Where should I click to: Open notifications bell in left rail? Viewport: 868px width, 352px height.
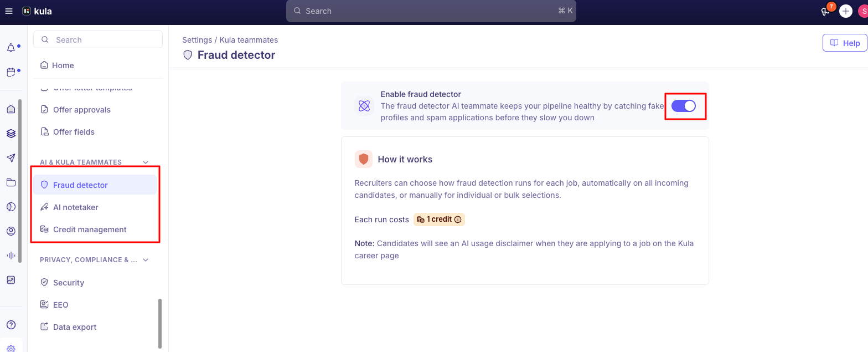tap(11, 48)
